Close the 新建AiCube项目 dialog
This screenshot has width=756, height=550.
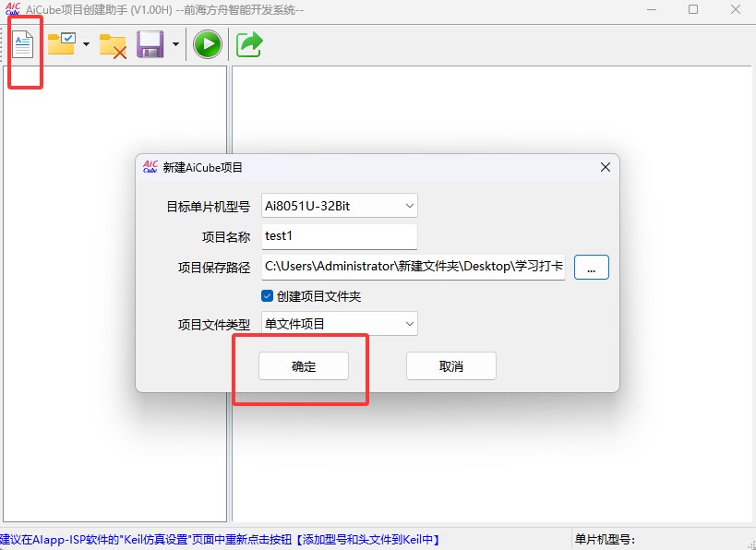tap(606, 167)
